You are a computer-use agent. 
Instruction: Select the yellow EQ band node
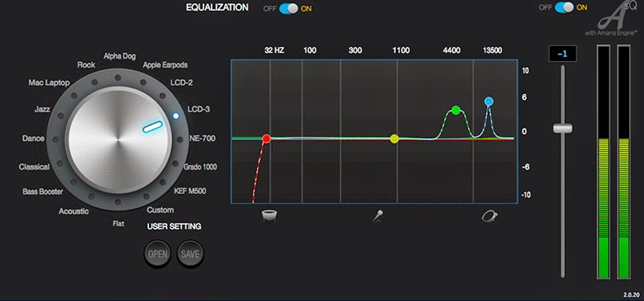coord(394,139)
